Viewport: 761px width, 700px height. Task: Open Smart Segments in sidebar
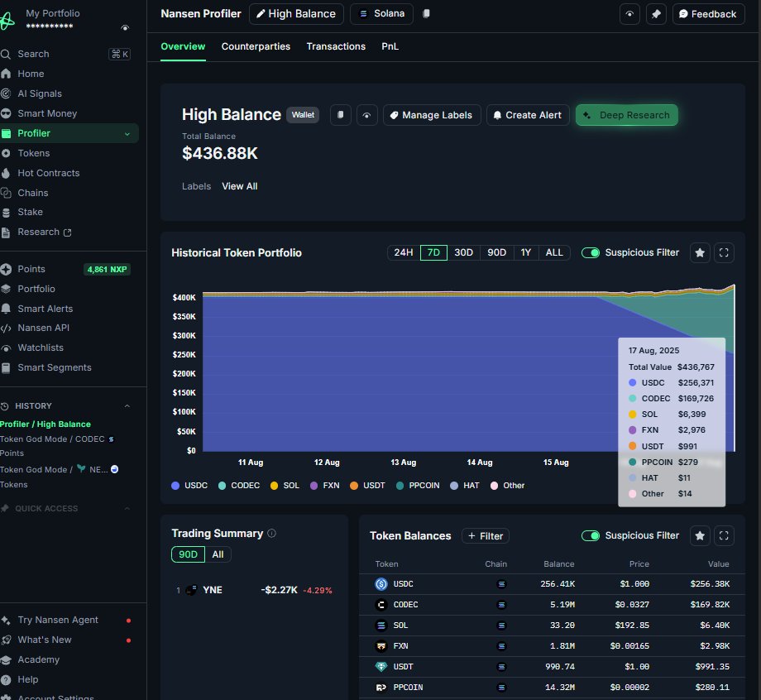coord(55,367)
